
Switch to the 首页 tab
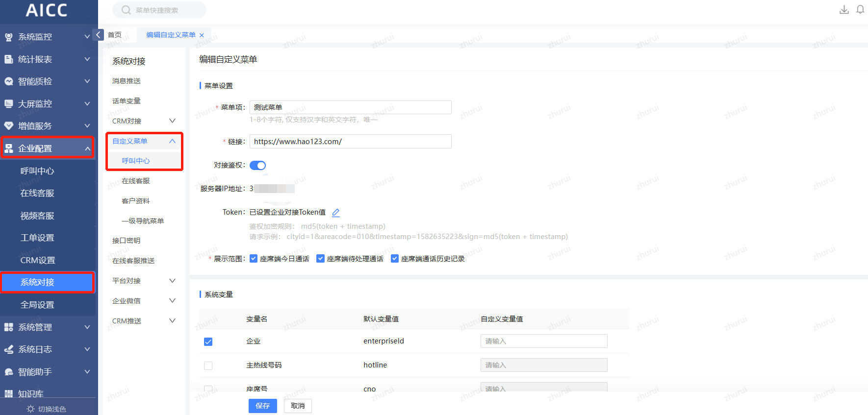pos(115,35)
